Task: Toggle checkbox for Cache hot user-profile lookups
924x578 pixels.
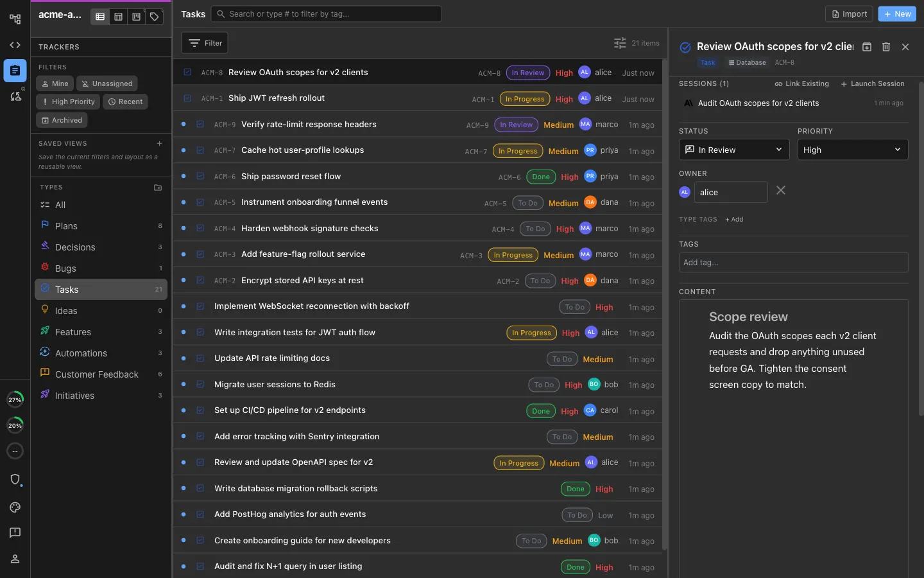Action: pos(200,150)
